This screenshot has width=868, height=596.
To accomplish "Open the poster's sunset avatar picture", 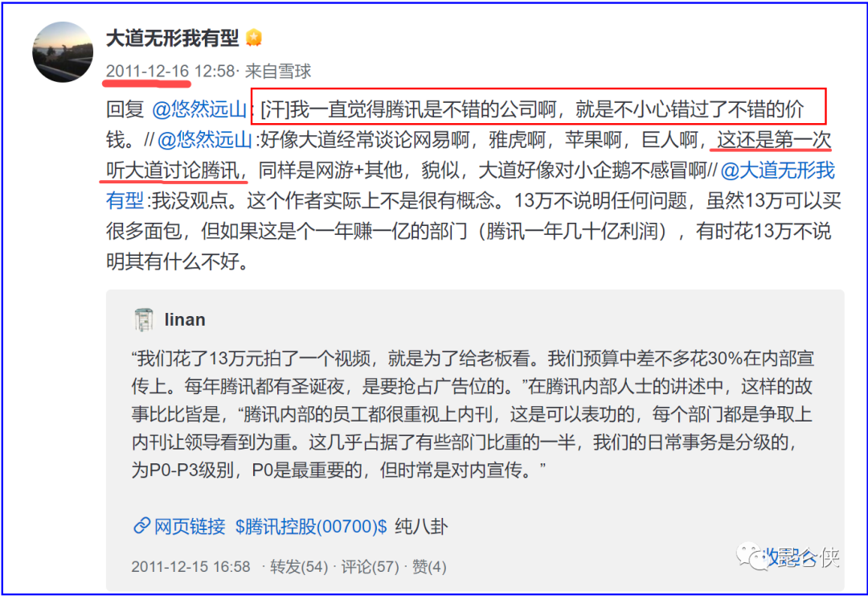I will pyautogui.click(x=63, y=52).
